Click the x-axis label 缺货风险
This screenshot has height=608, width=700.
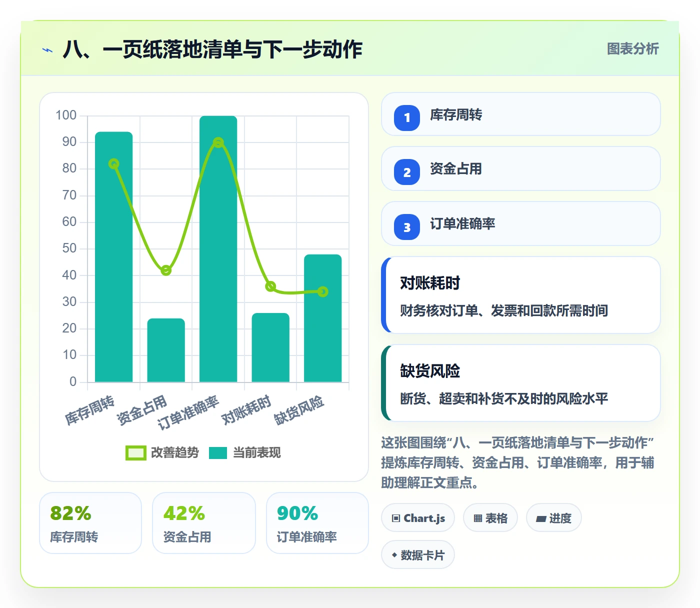[299, 410]
